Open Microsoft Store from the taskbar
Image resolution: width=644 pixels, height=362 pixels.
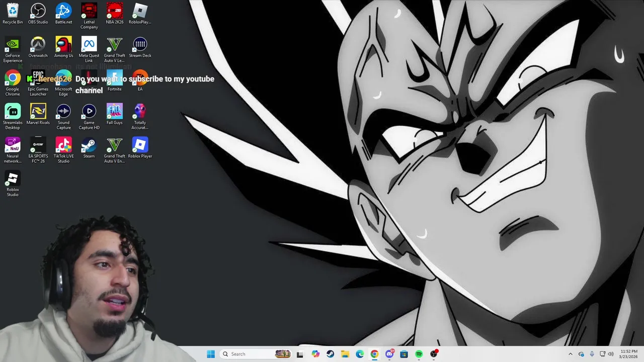404,354
